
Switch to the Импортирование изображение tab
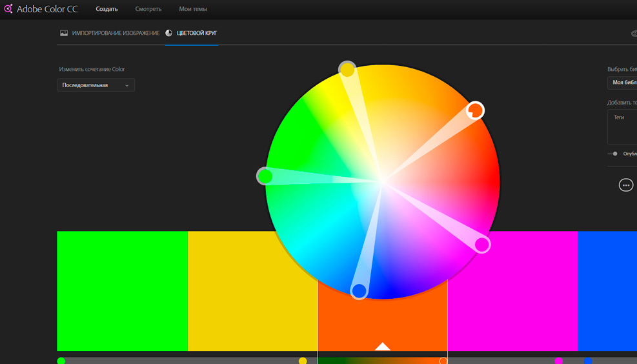click(x=116, y=33)
